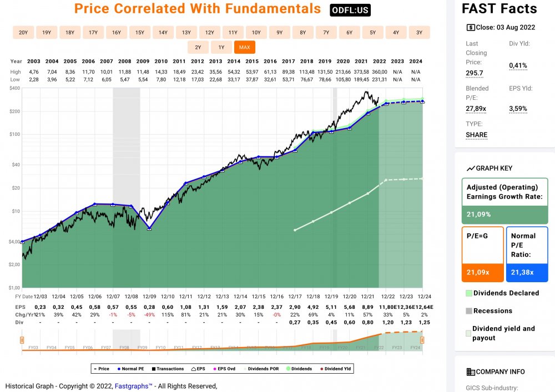Click the underlined Blended P/E value 27,89x
Image resolution: width=555 pixels, height=392 pixels.
coord(477,109)
